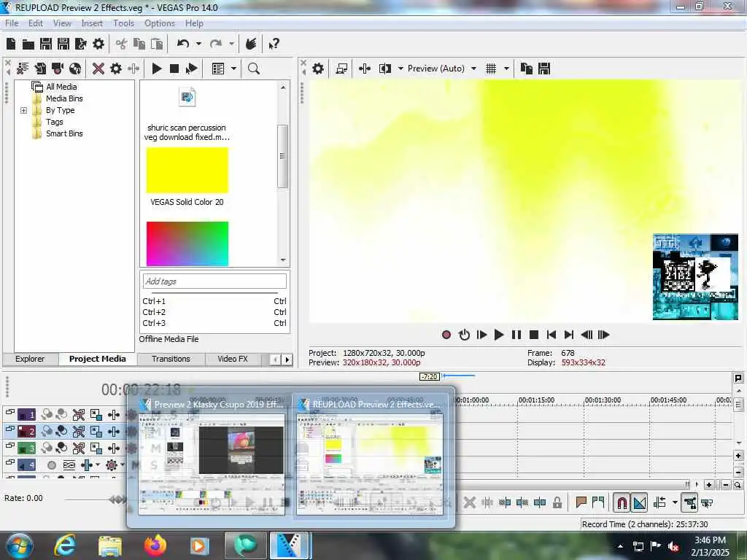This screenshot has height=560, width=747.
Task: Expand the By Type tree node
Action: pyautogui.click(x=23, y=111)
